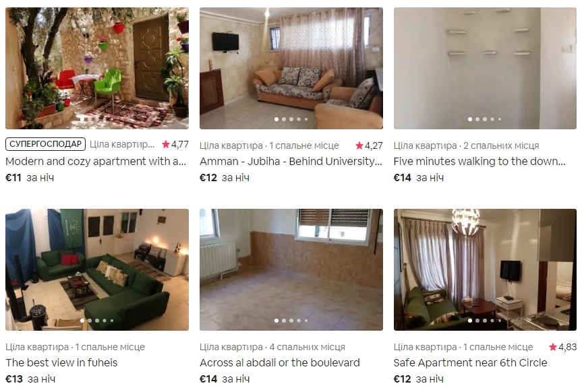Open 'Five minutes walking to the down...' listing
The image size is (582, 392).
(479, 162)
